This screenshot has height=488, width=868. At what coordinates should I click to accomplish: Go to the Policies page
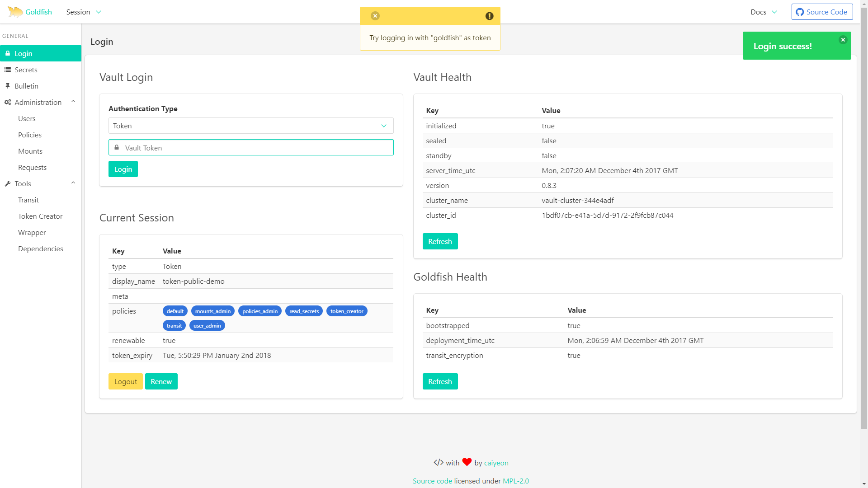tap(30, 135)
